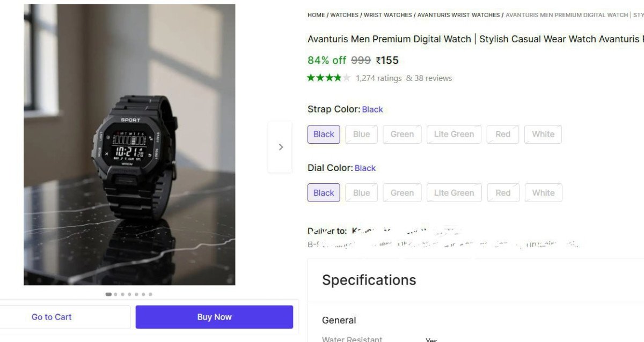Click the main watch product image

coord(129,145)
